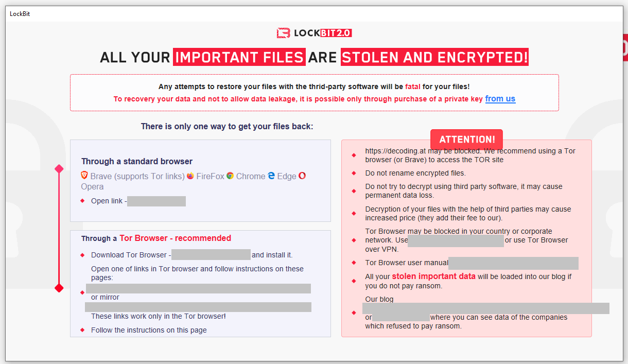
Task: Click the LockBit 2.0 logo icon
Action: tap(283, 33)
